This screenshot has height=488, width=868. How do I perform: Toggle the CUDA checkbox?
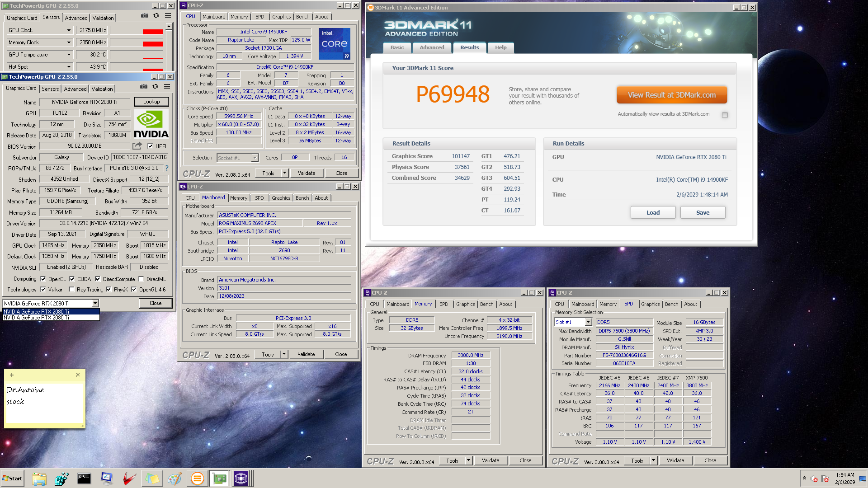(72, 279)
